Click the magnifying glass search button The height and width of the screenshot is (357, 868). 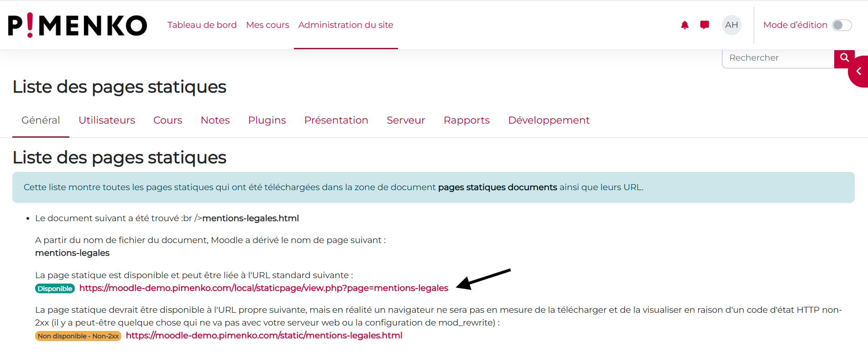(844, 58)
